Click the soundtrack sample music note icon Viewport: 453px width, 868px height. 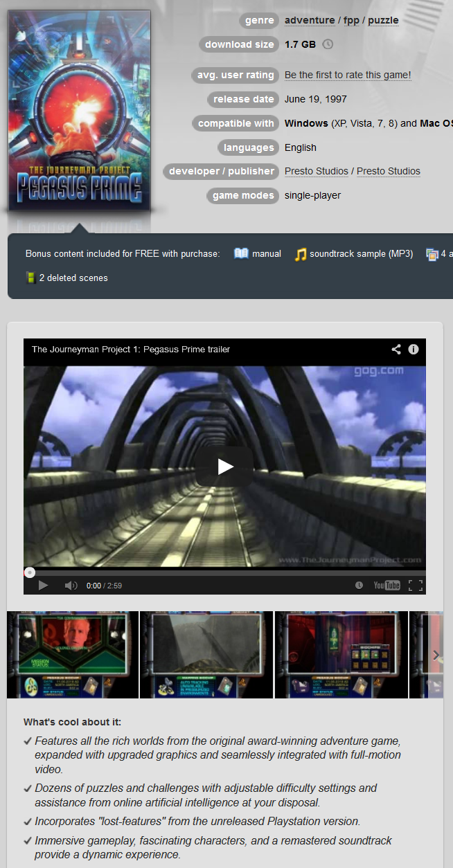[301, 254]
